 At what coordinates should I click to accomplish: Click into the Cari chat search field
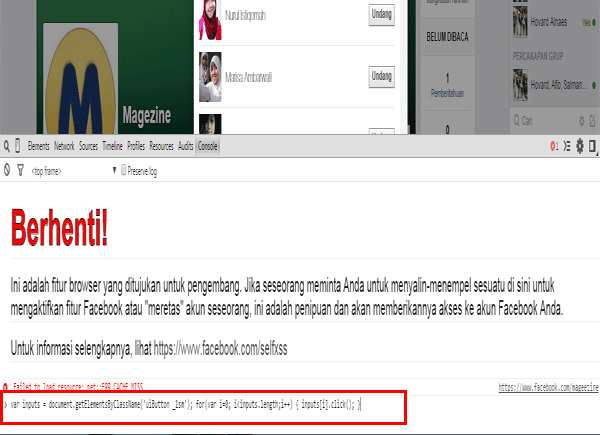547,121
